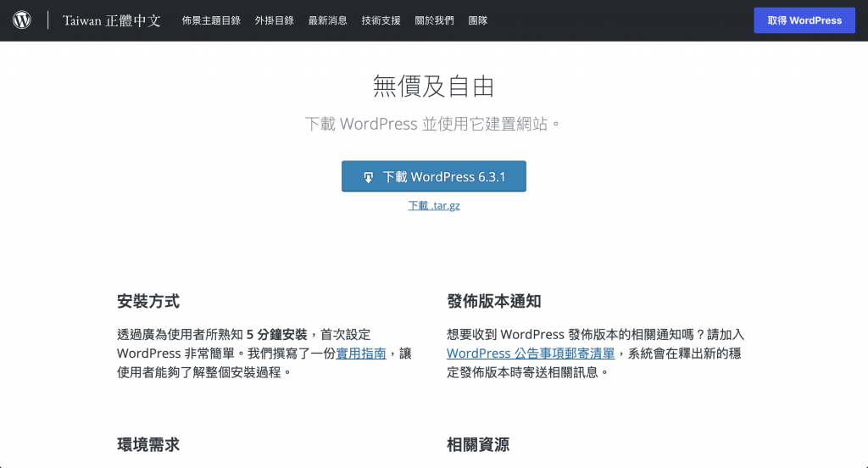The height and width of the screenshot is (468, 868).
Task: Click the 發佈版本通知 heading
Action: click(494, 301)
